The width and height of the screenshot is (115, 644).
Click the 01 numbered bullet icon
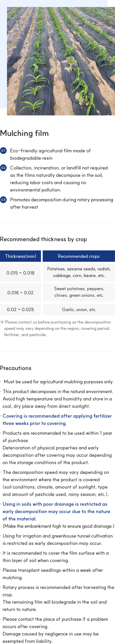3,151
